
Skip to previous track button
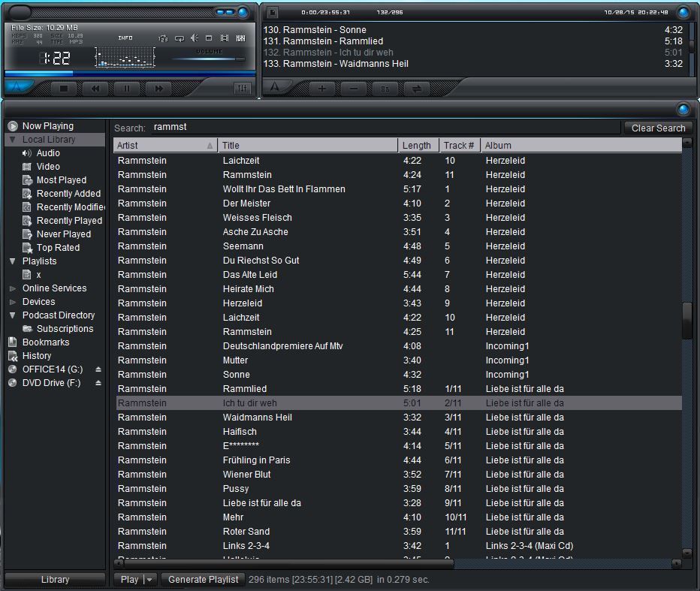(95, 89)
